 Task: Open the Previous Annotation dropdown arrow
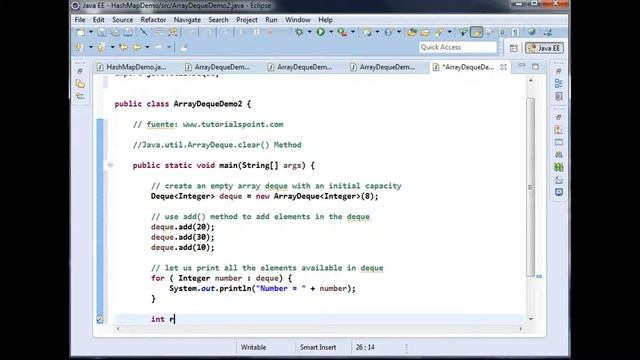click(112, 48)
